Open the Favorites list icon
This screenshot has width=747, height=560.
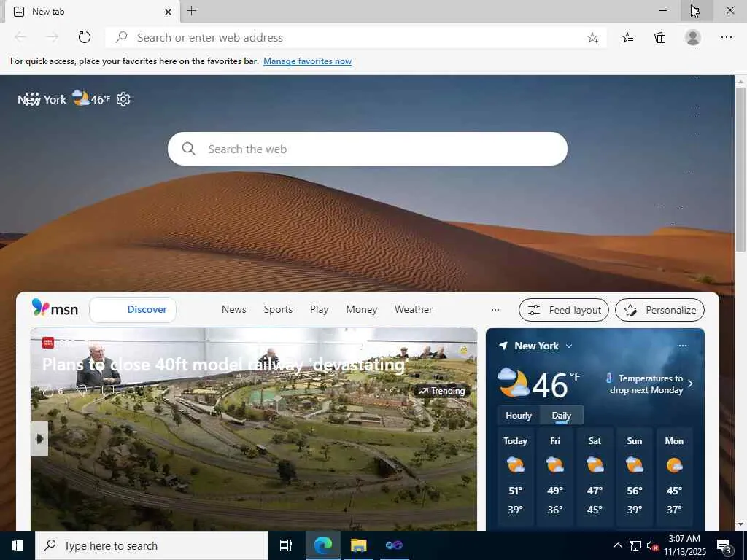pyautogui.click(x=627, y=38)
